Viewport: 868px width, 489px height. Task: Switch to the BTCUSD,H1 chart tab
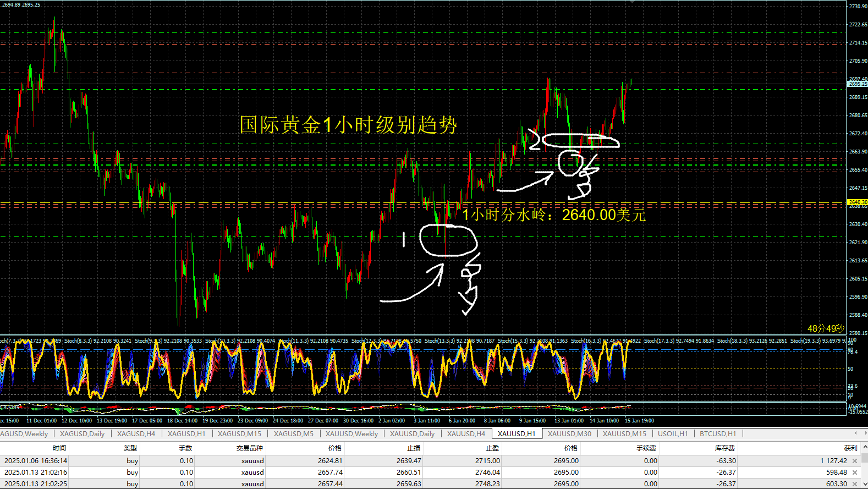(x=717, y=434)
